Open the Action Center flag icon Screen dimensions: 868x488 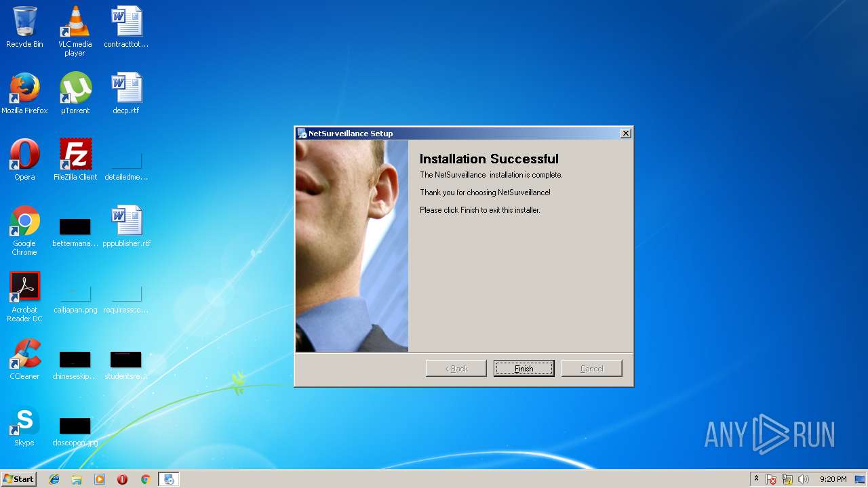[x=771, y=479]
